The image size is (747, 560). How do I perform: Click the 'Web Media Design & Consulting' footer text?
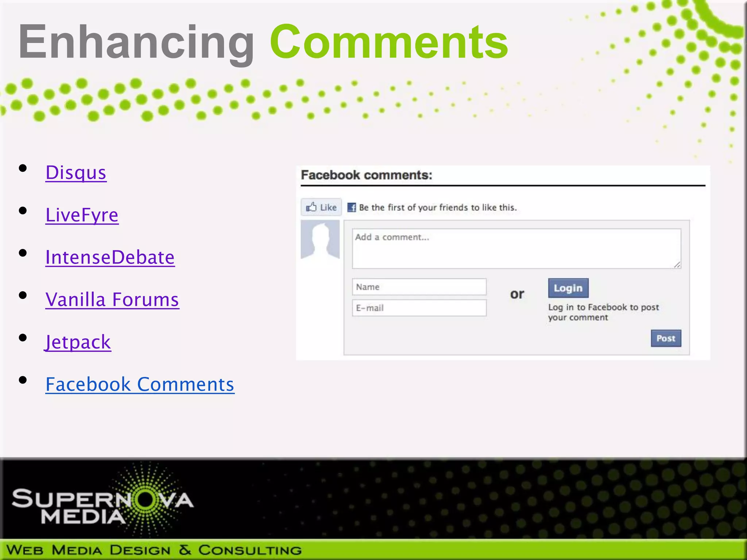click(154, 550)
